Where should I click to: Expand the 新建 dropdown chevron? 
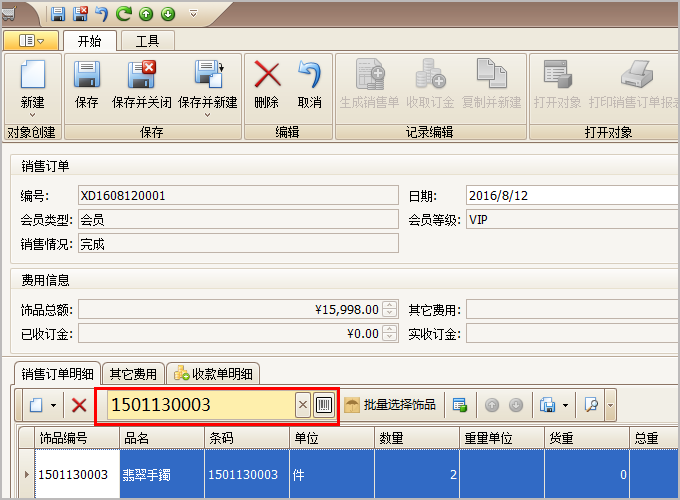[x=33, y=115]
